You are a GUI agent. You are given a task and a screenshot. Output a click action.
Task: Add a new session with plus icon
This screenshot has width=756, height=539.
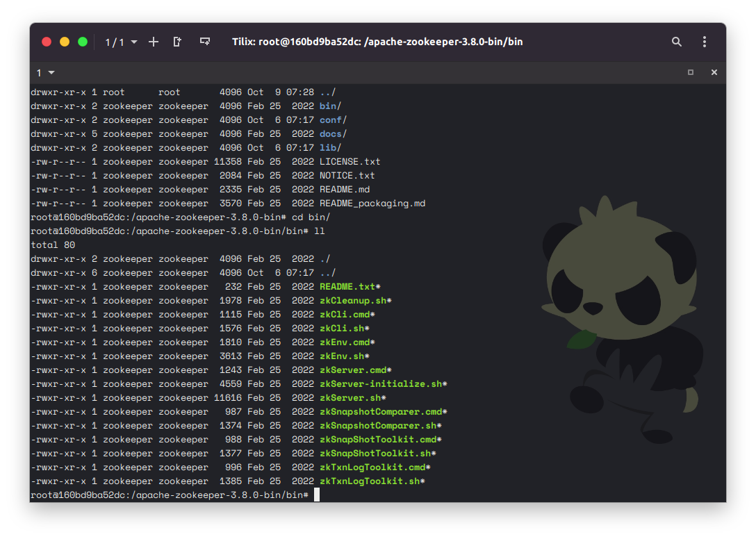click(x=154, y=42)
